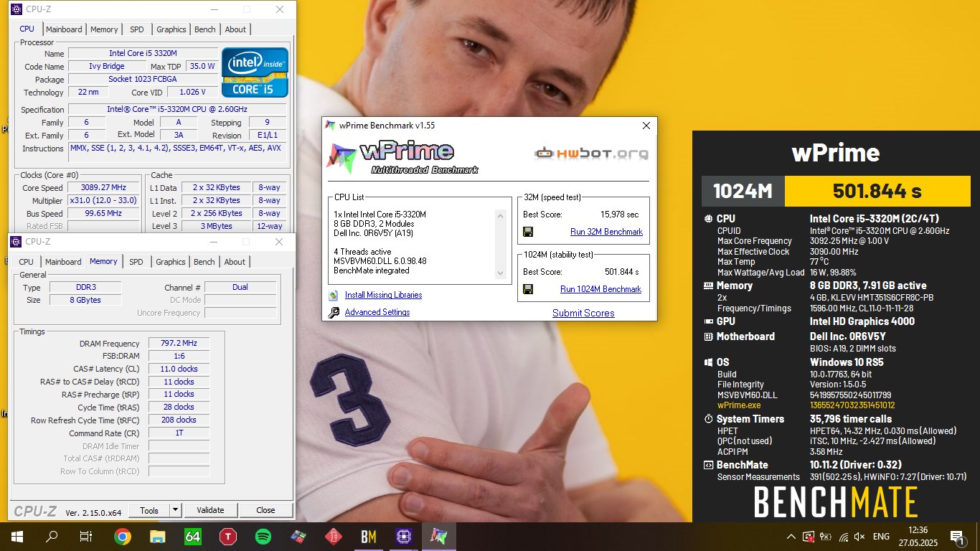Click the muted speaker volume icon
This screenshot has height=551, width=980.
[859, 537]
